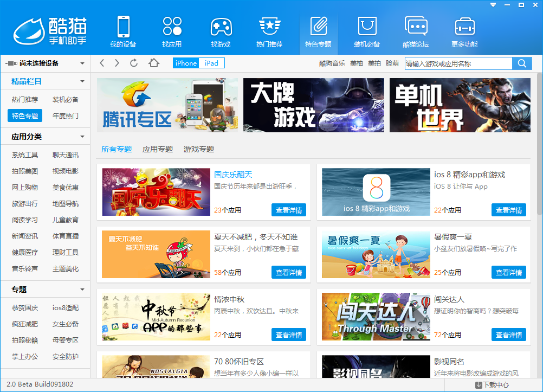Select the 应用专题 tab
Image resolution: width=543 pixels, height=392 pixels.
pos(158,149)
